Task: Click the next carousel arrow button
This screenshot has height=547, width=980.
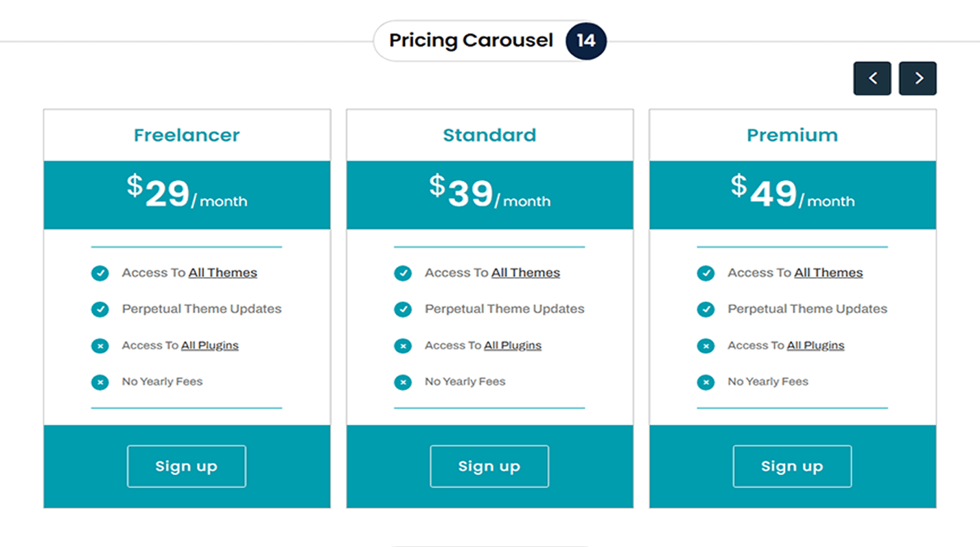Action: click(x=918, y=78)
